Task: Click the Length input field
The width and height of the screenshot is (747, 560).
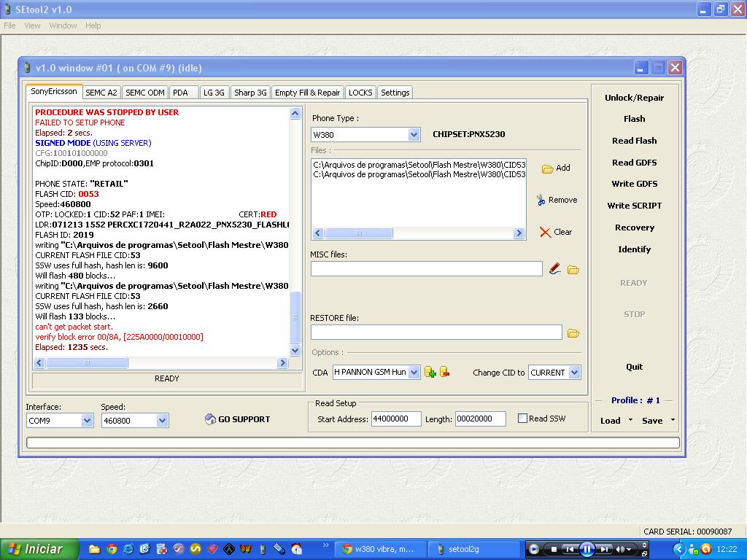Action: [480, 419]
